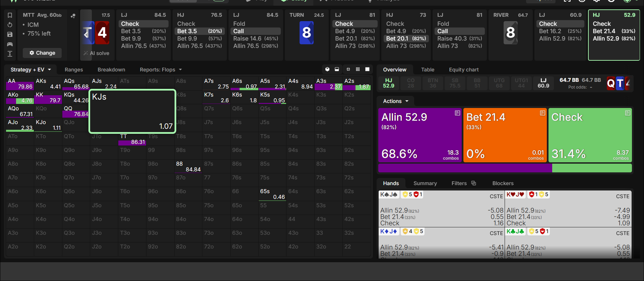644x281 pixels.
Task: Switch to the Breakdown tab
Action: pos(111,70)
